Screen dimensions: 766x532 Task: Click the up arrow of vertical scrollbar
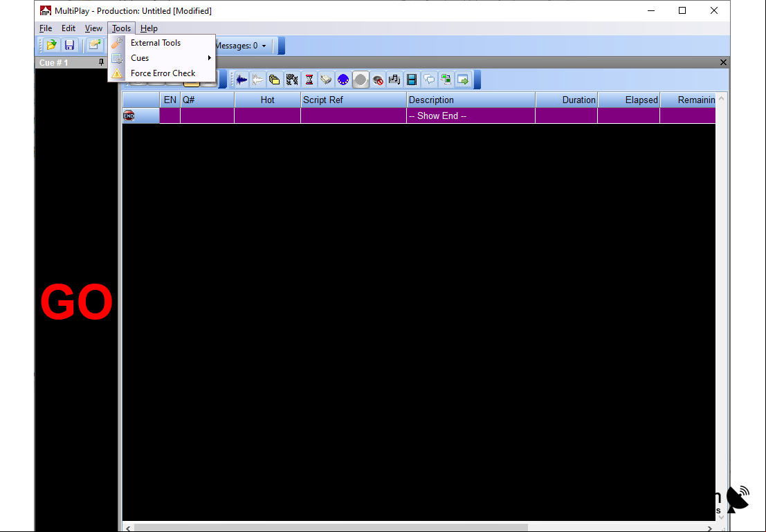tap(721, 98)
